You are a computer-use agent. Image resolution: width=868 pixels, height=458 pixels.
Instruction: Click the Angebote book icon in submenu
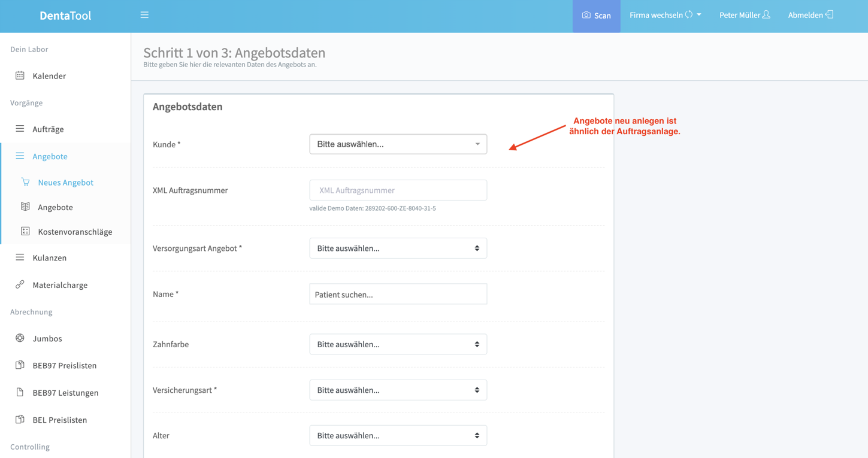pyautogui.click(x=25, y=207)
